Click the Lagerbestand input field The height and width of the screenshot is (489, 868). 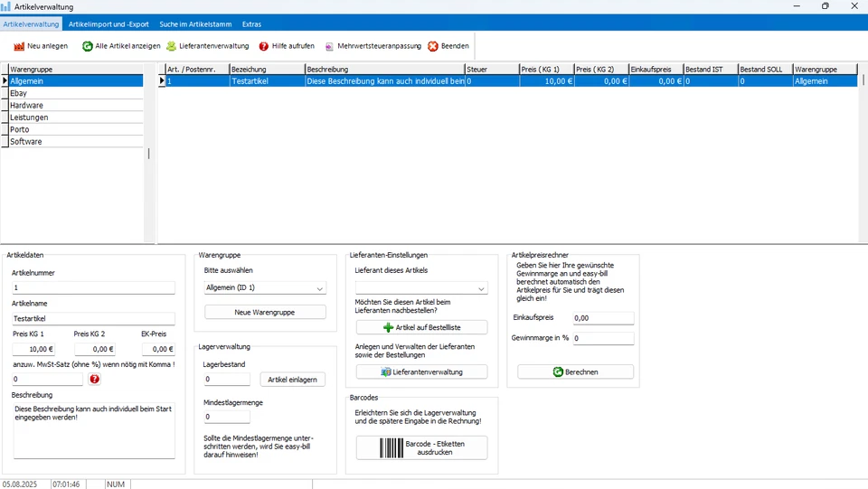227,379
